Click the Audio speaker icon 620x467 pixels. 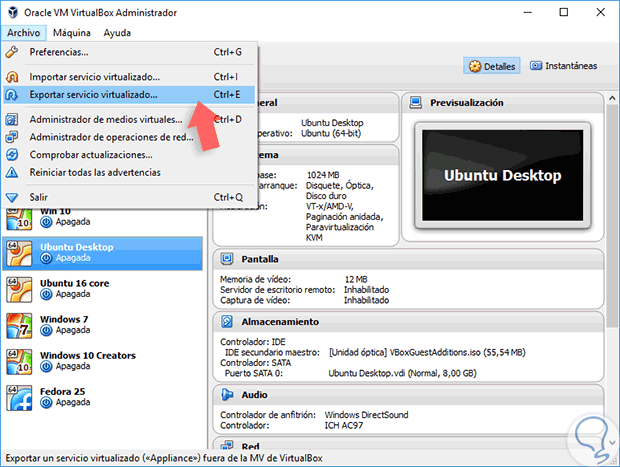(x=227, y=394)
